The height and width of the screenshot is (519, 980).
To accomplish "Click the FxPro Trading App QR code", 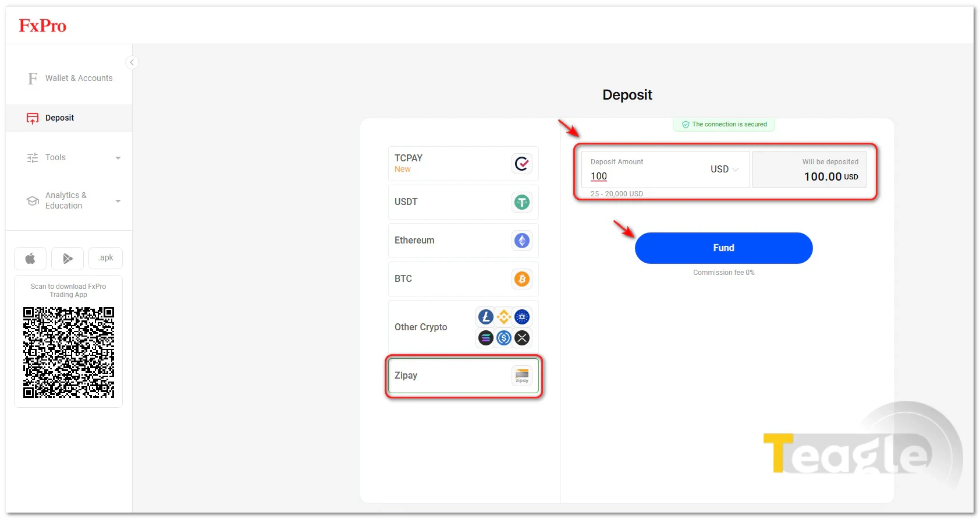I will tap(69, 352).
